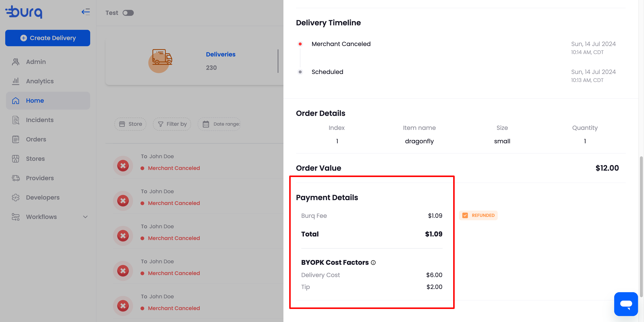
Task: Click the REFUNDED checkbox badge
Action: click(478, 215)
